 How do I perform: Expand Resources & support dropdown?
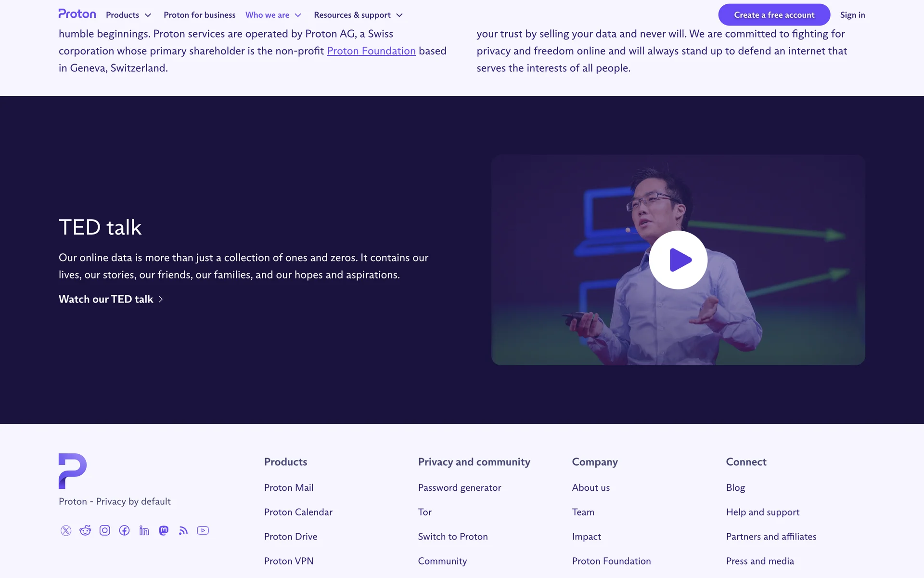(x=358, y=15)
